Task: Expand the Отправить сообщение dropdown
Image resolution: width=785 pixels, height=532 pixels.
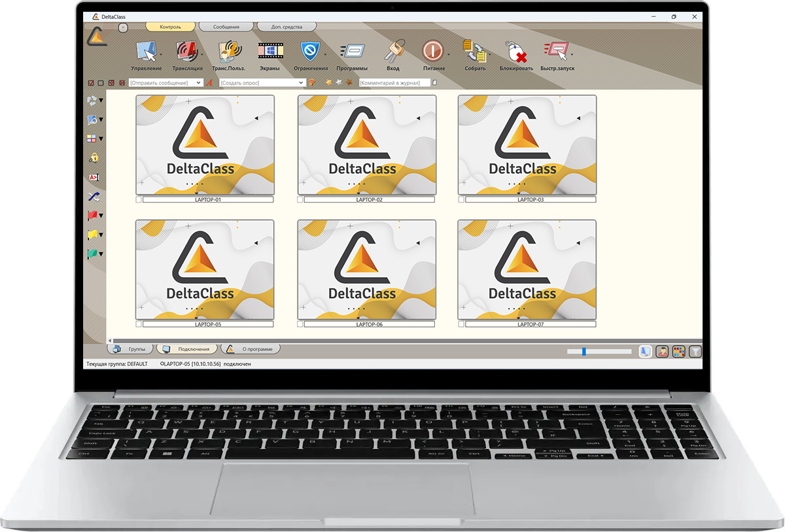Action: coord(200,83)
